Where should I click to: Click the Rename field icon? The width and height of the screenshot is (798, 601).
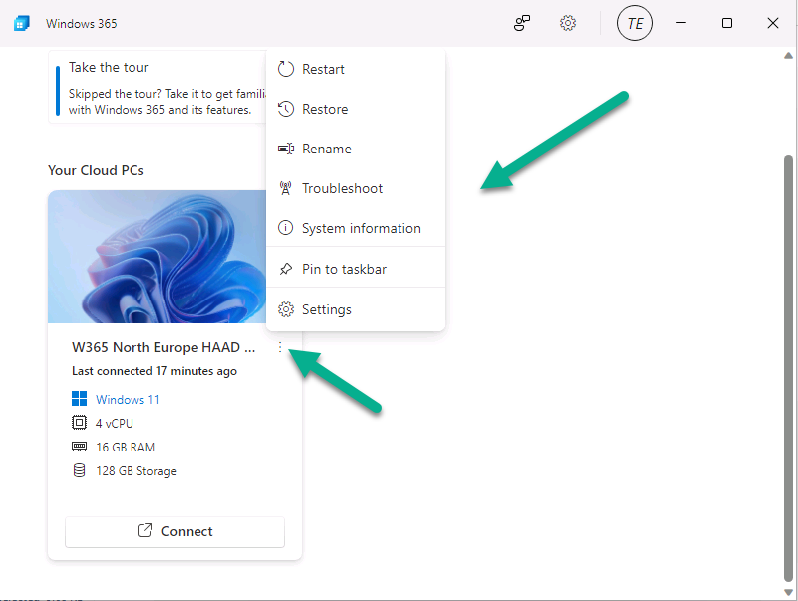[286, 149]
